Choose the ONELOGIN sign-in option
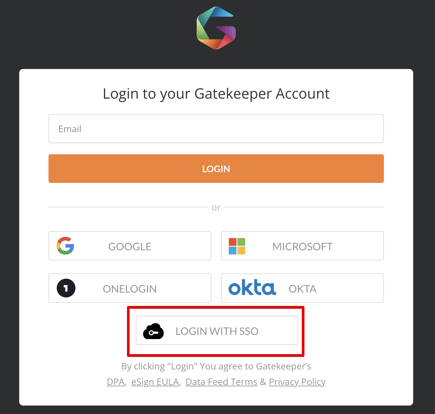This screenshot has height=414, width=435. [x=130, y=288]
